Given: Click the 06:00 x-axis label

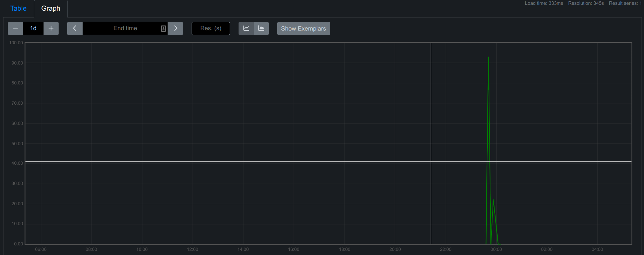Looking at the screenshot, I should coord(41,250).
